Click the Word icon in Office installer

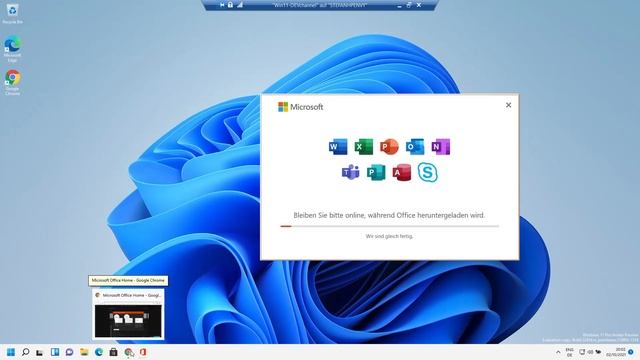coord(338,147)
